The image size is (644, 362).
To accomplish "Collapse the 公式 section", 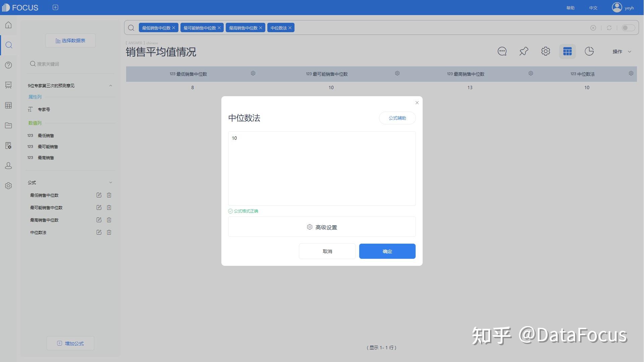I will click(x=111, y=183).
